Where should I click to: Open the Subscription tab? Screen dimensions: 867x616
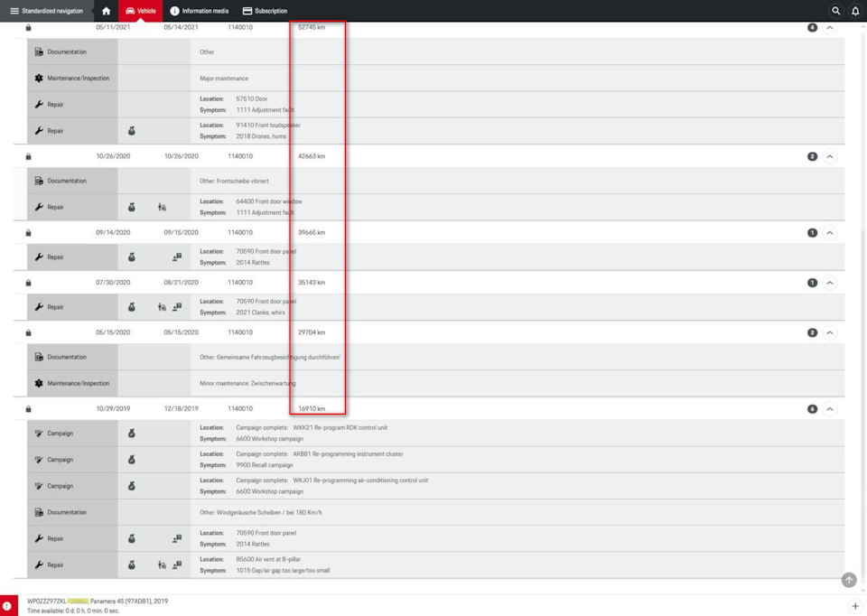tap(265, 11)
